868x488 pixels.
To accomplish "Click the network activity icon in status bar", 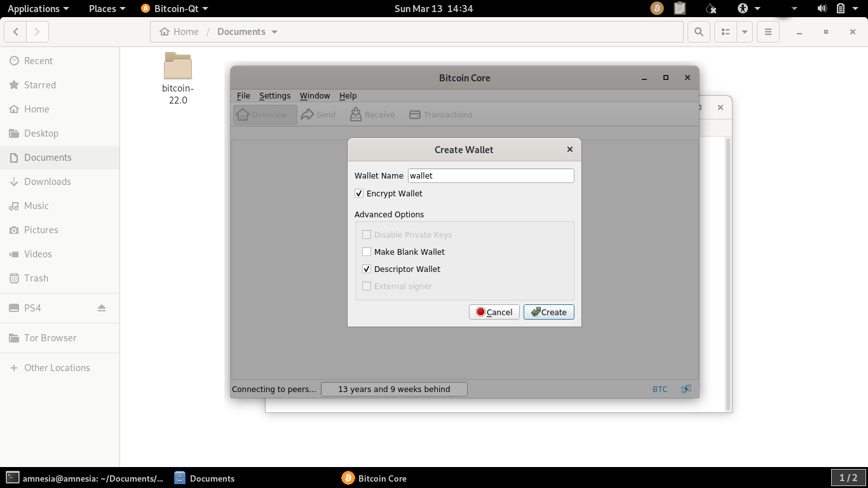I will click(686, 389).
